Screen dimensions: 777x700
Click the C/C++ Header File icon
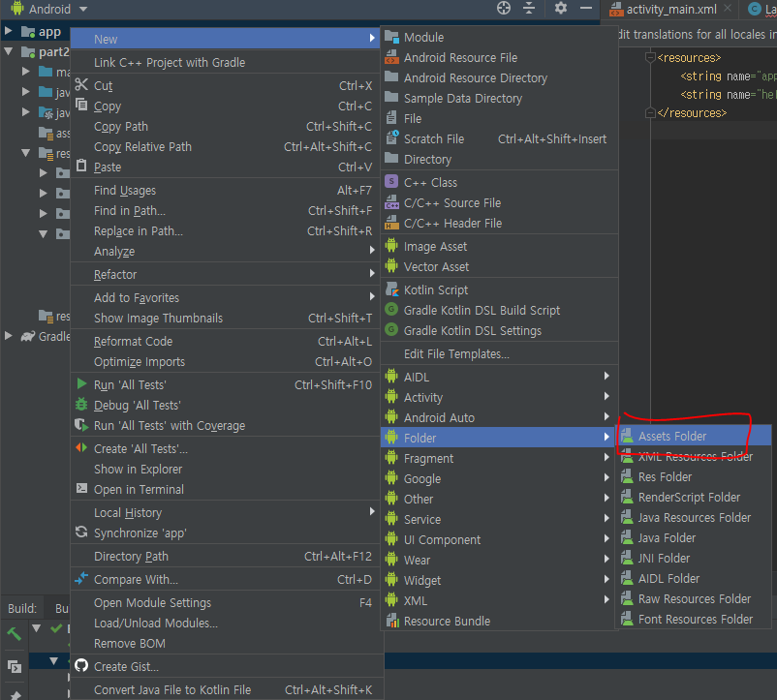click(x=391, y=223)
